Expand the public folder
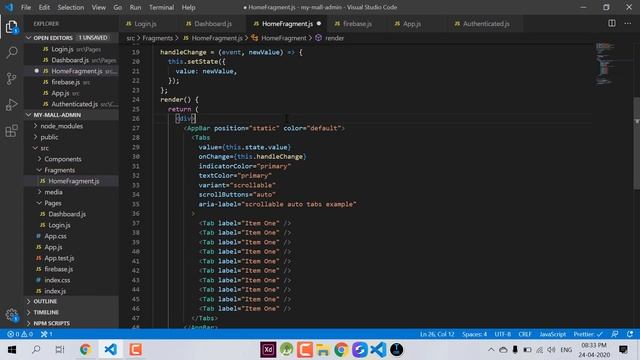The width and height of the screenshot is (640, 360). point(36,137)
